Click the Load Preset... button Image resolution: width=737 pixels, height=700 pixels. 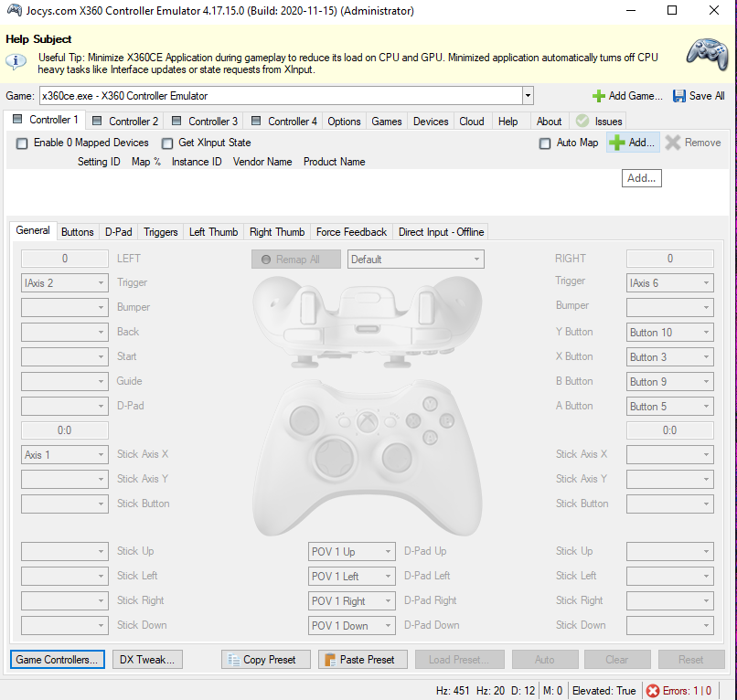[459, 660]
